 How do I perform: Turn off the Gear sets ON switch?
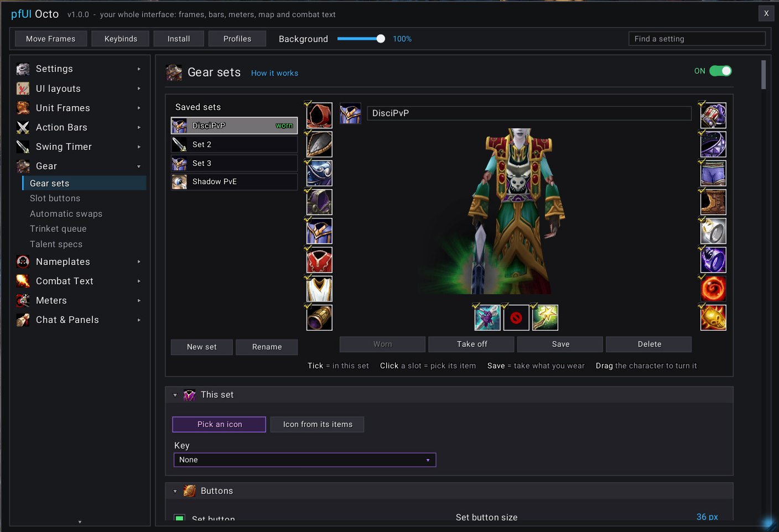tap(720, 71)
